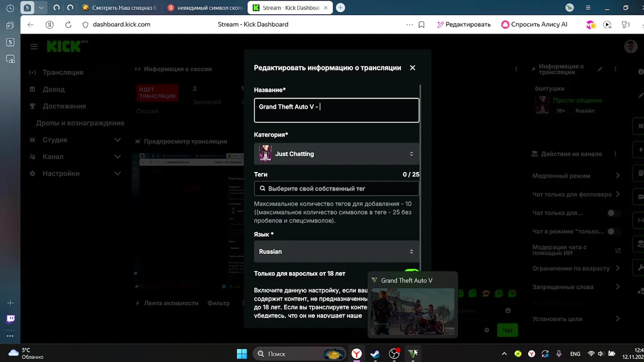Open Действия на канале three-dot menu
Viewport: 644px width, 362px height.
point(616,154)
